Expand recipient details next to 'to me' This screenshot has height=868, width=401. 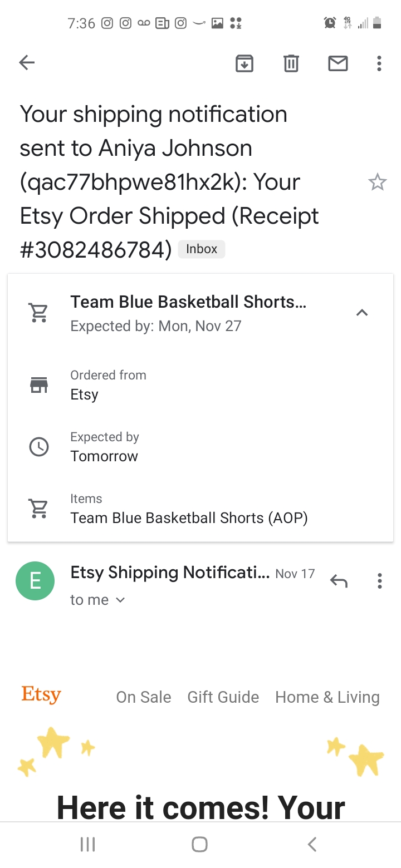(120, 600)
